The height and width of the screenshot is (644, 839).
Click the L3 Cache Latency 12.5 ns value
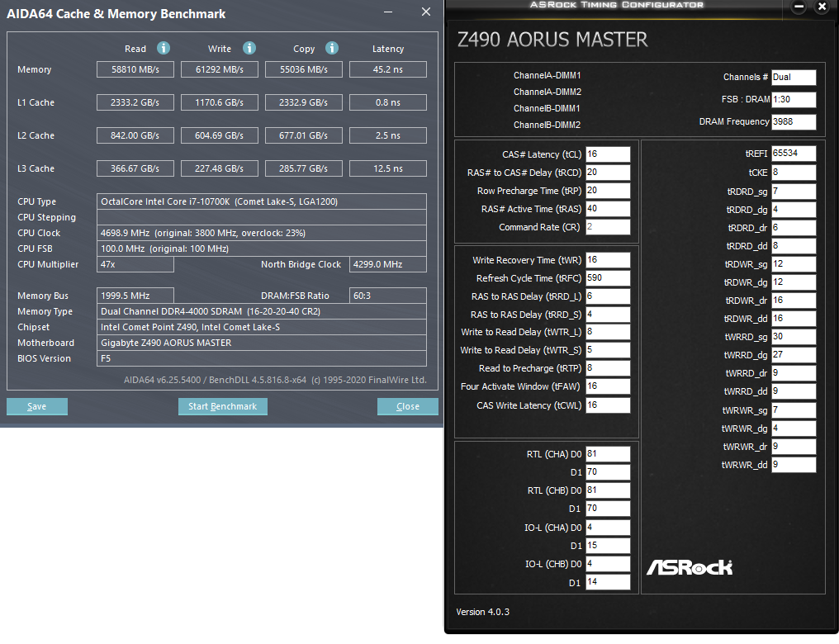(x=388, y=168)
